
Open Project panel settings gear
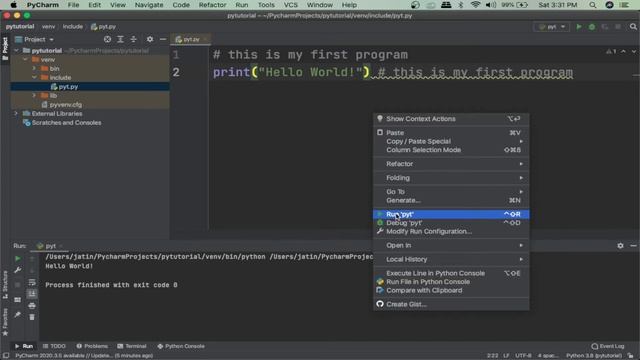150,39
